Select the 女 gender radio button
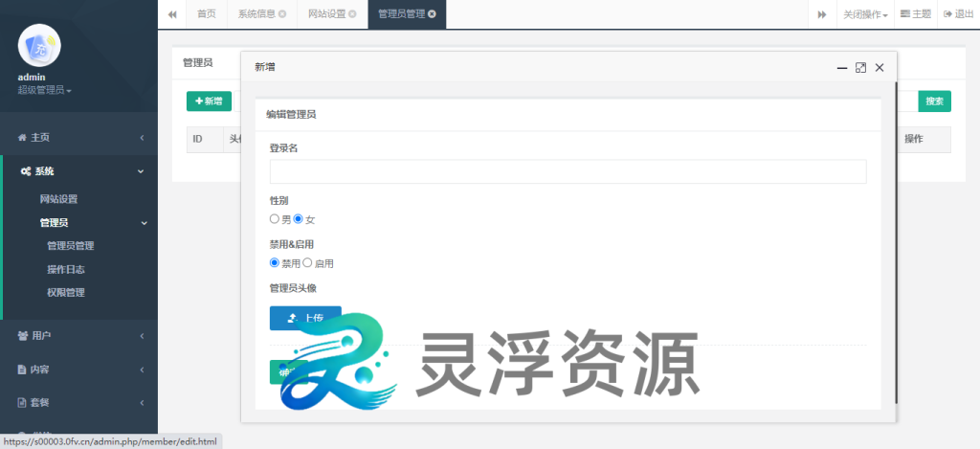The image size is (980, 449). point(299,219)
